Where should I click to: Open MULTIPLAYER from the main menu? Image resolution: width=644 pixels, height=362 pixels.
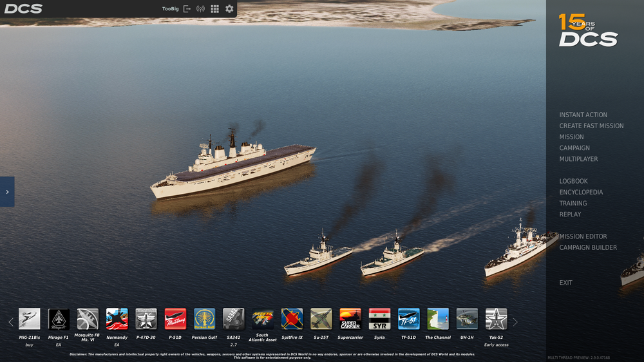578,159
